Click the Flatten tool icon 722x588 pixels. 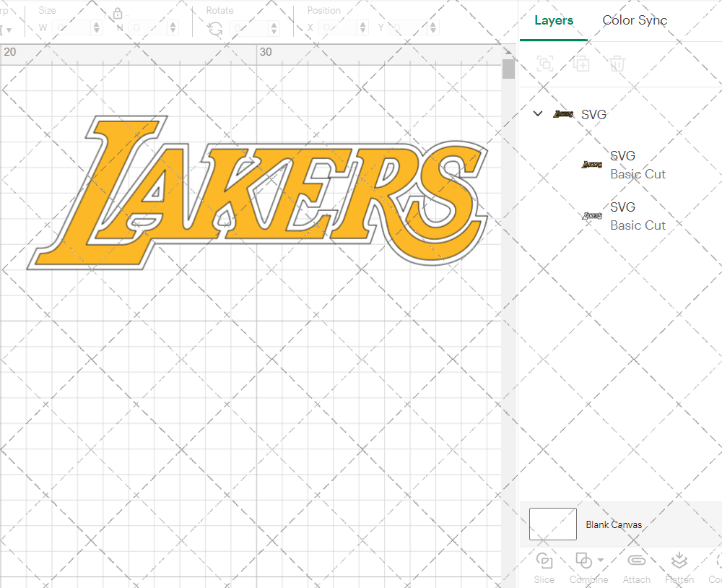click(679, 561)
